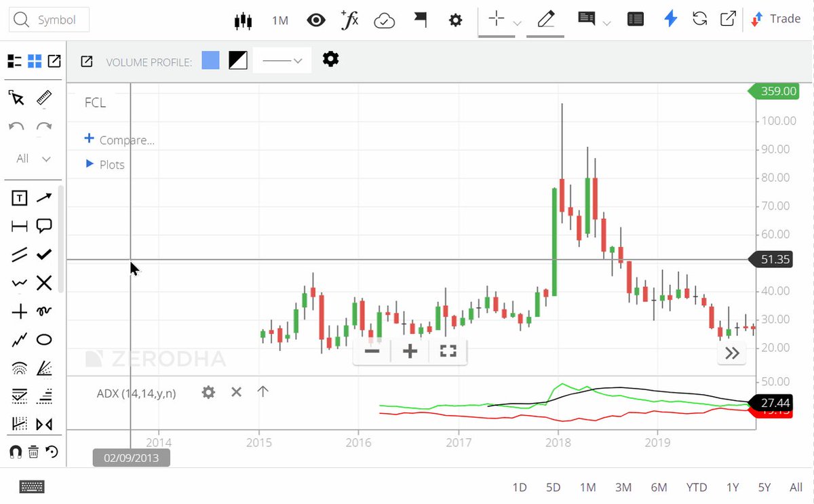Select the ruler measure tool

coord(44,98)
